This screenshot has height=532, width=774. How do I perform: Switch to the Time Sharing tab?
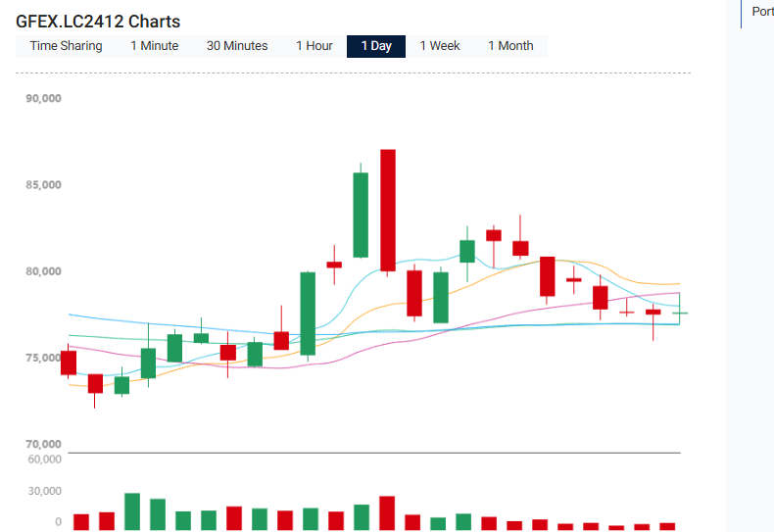[67, 46]
